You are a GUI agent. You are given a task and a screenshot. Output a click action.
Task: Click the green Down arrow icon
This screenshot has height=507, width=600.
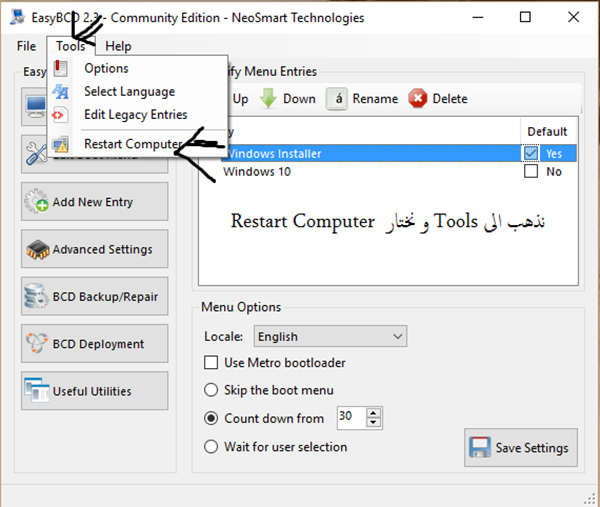click(x=269, y=99)
